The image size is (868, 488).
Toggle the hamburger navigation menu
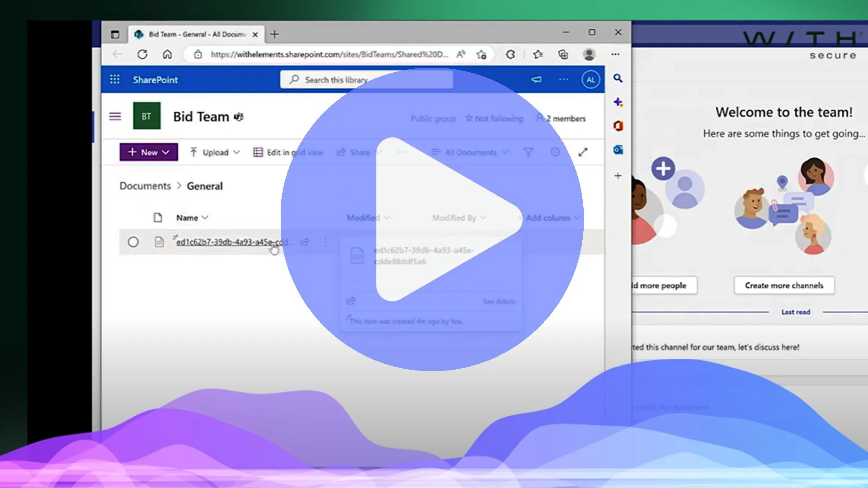(115, 117)
